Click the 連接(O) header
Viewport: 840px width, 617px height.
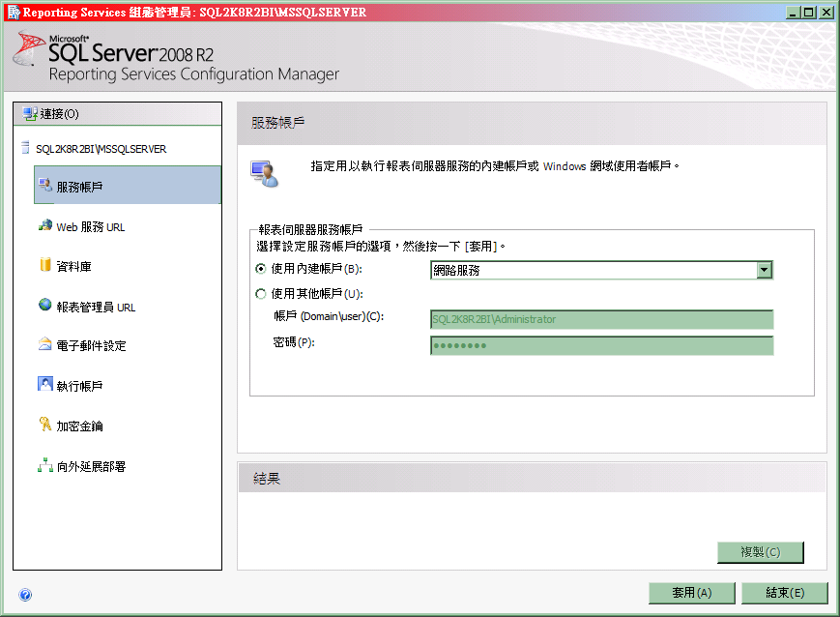(58, 113)
